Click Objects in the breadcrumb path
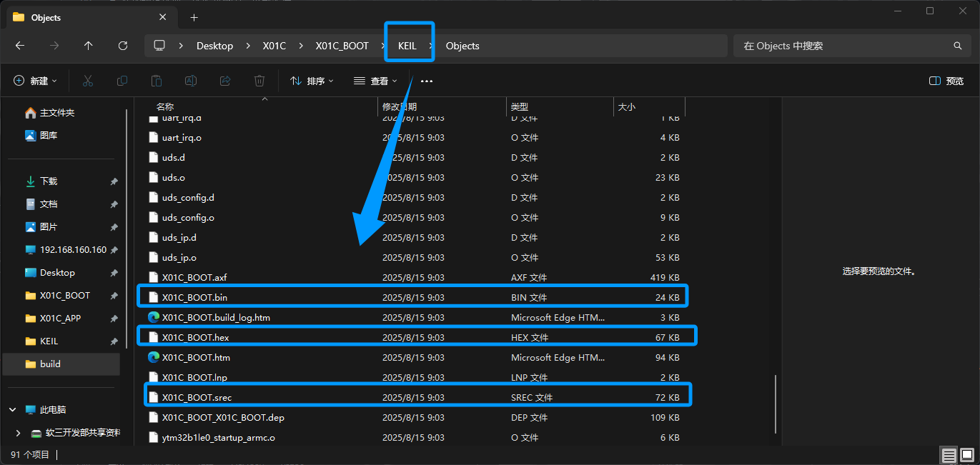980x465 pixels. click(x=462, y=46)
